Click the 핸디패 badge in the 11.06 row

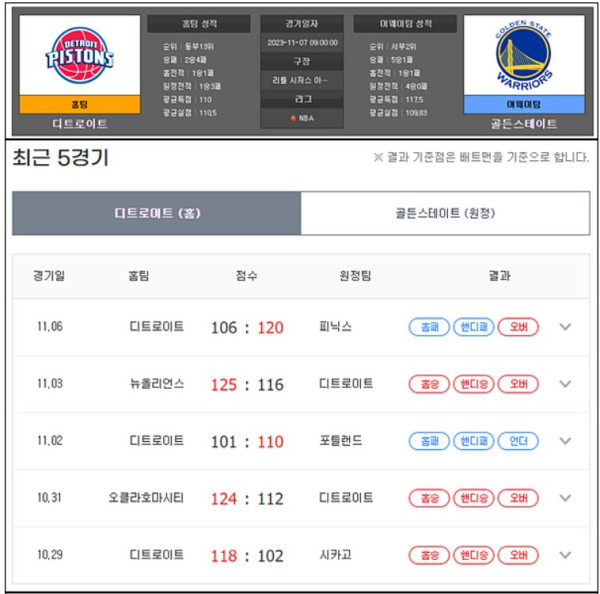point(474,327)
